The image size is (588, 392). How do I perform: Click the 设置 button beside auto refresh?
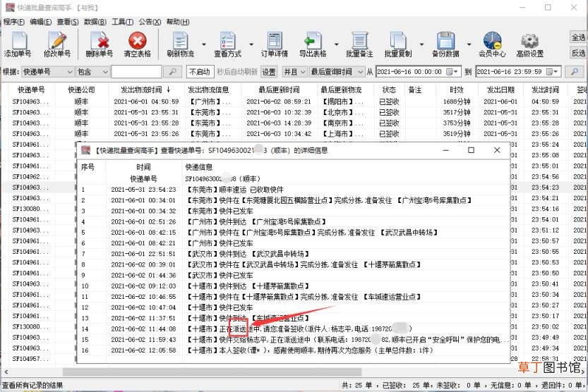268,71
